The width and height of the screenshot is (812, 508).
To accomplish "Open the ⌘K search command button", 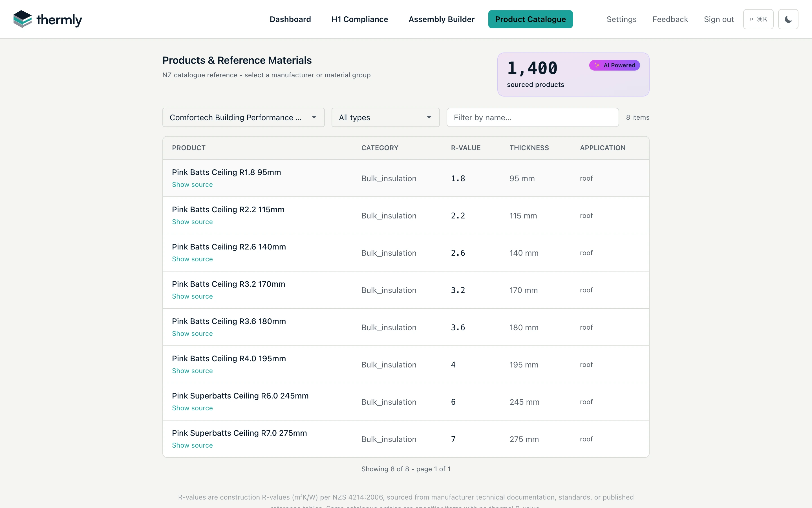I will (758, 19).
